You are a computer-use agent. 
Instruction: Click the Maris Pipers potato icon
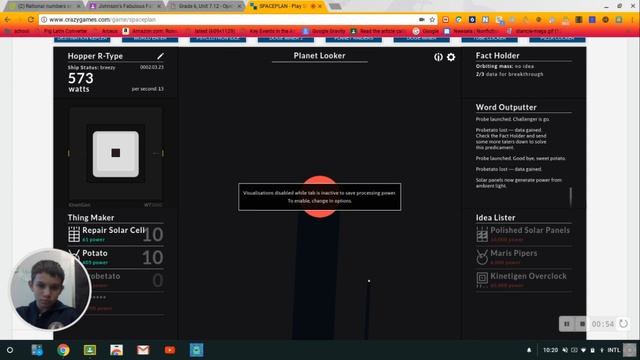(482, 257)
